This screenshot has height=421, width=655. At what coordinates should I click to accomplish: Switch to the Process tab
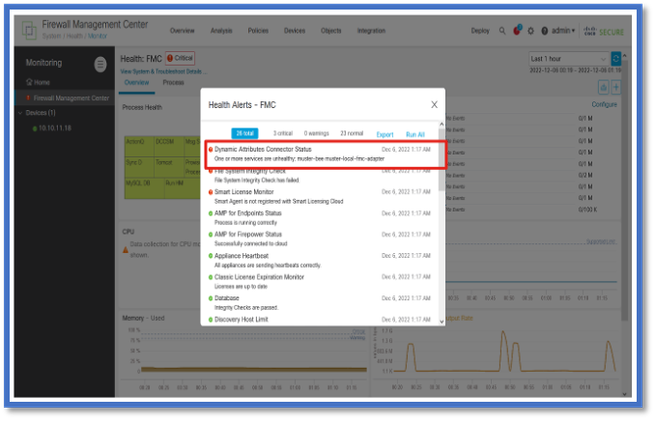tap(173, 82)
